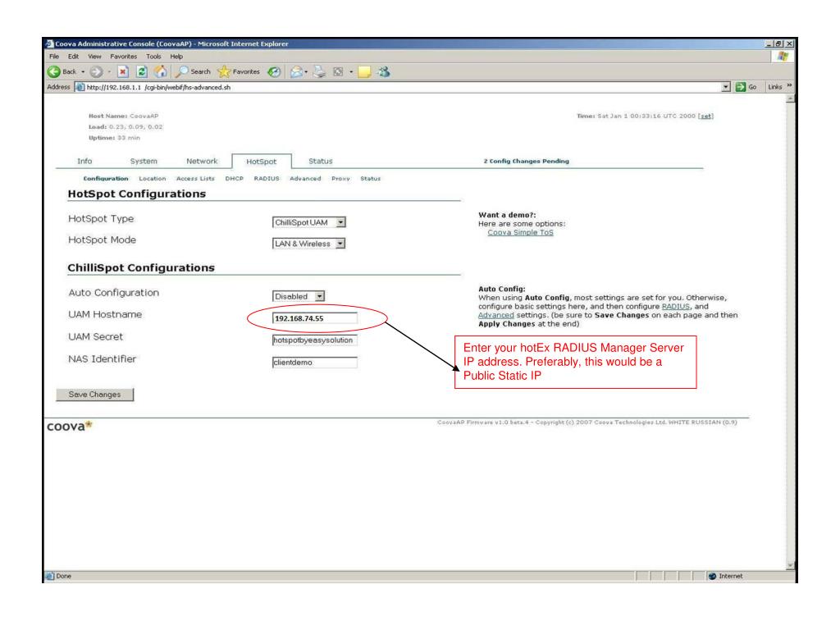Open the Access Lists sub-page
Image resolution: width=840 pixels, height=630 pixels.
(195, 178)
